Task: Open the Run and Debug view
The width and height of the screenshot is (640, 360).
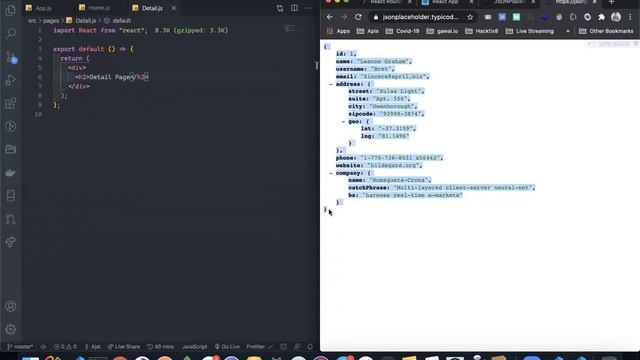Action: pyautogui.click(x=11, y=80)
